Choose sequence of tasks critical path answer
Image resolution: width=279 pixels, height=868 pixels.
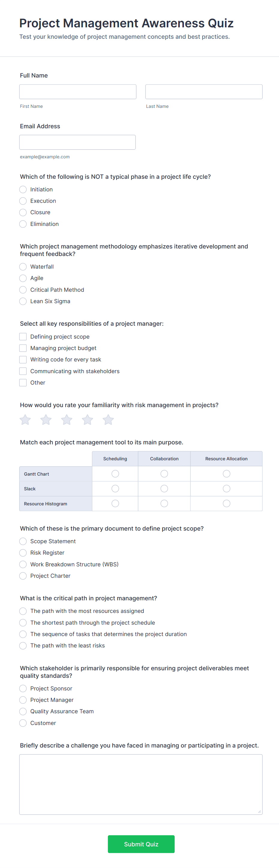pyautogui.click(x=23, y=634)
